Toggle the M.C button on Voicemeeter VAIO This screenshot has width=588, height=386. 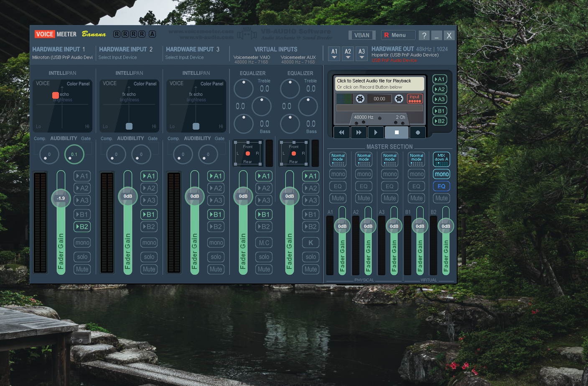tap(264, 243)
